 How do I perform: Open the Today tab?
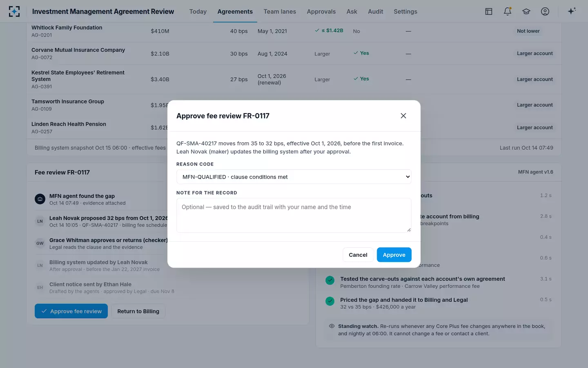click(198, 11)
